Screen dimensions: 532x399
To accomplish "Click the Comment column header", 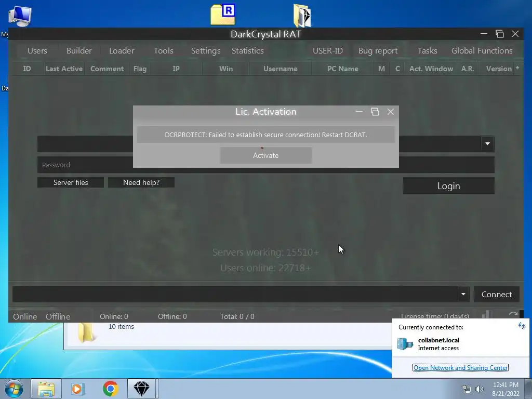I will pos(107,69).
